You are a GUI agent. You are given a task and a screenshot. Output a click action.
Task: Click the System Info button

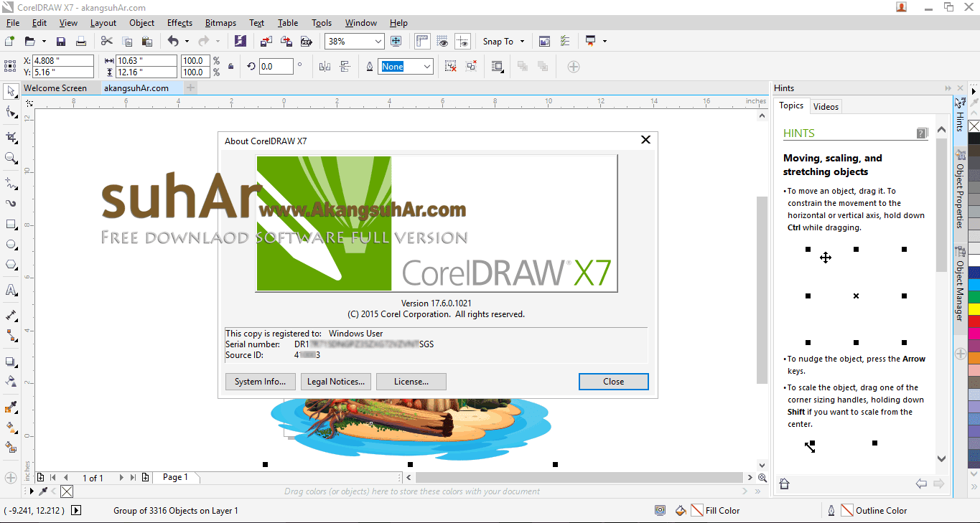coord(260,381)
